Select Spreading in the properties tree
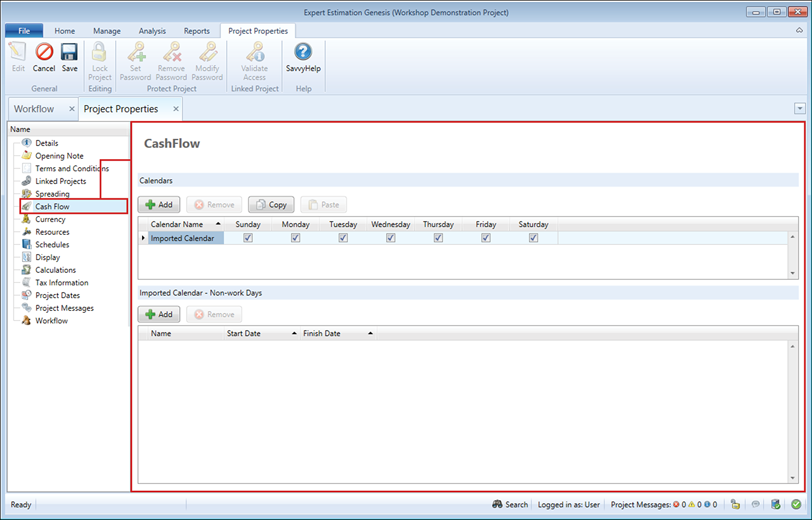The image size is (812, 520). 52,194
